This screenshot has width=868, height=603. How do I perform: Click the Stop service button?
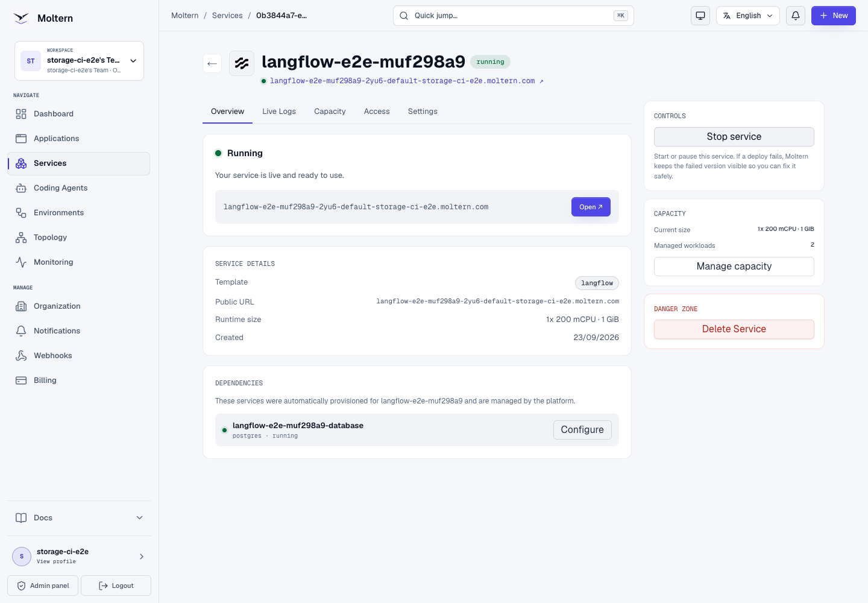734,137
